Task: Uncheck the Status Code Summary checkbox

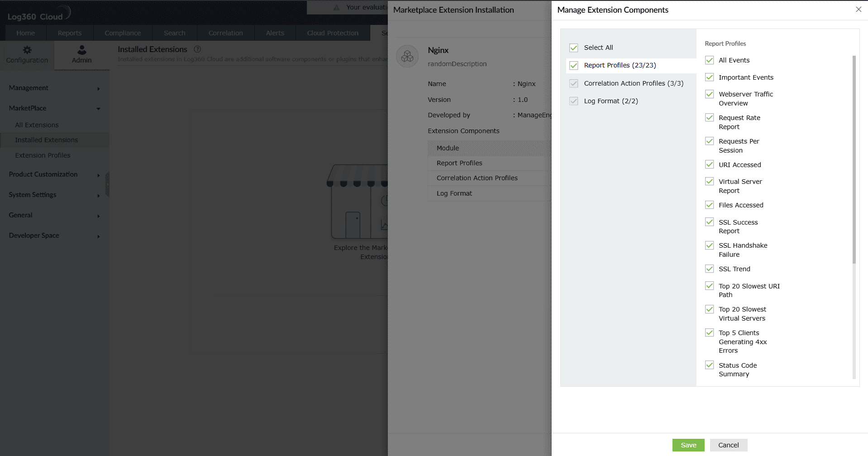Action: point(710,365)
